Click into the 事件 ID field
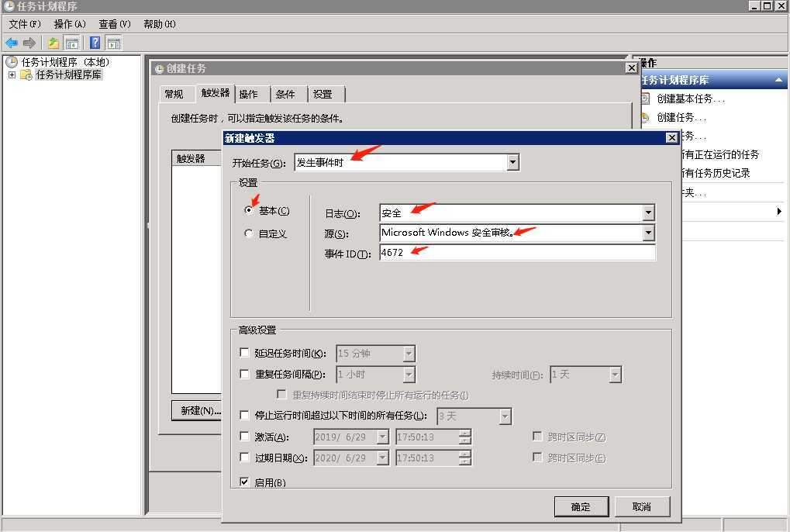The image size is (790, 532). tap(517, 252)
